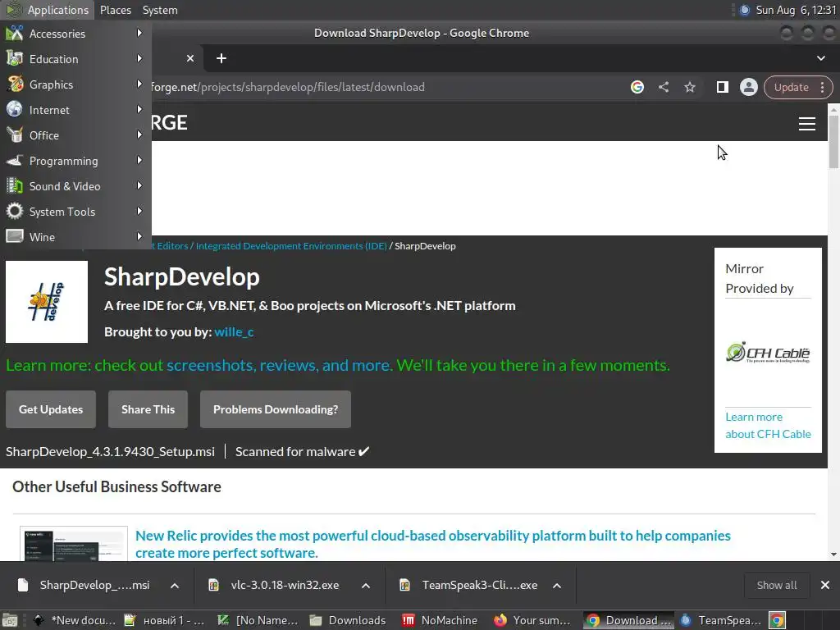Open the New Relic observability platform link
Image resolution: width=840 pixels, height=630 pixels.
(x=433, y=544)
